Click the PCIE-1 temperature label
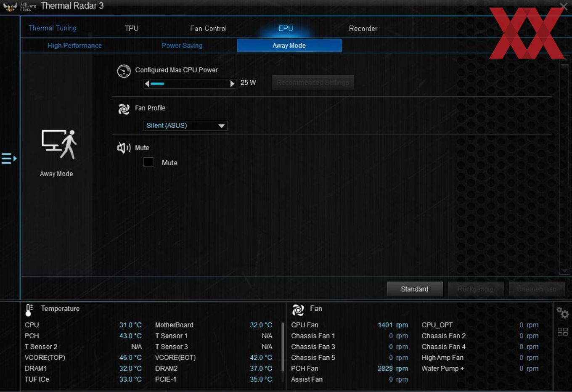The height and width of the screenshot is (392, 572). [x=166, y=379]
